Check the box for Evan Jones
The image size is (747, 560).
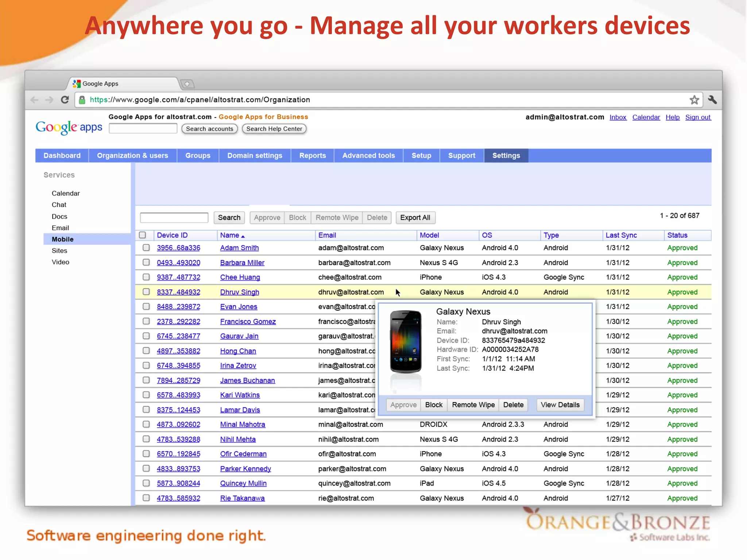point(146,306)
